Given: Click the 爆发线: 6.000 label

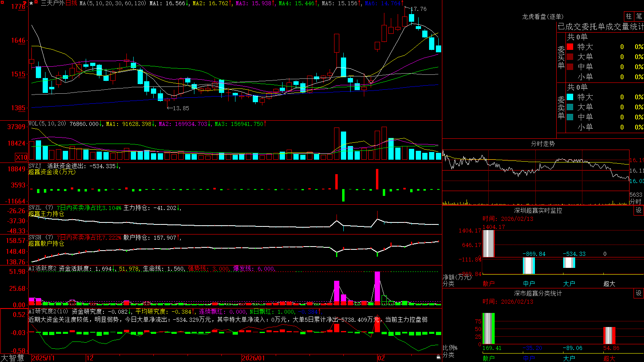Looking at the screenshot, I should click(254, 269).
